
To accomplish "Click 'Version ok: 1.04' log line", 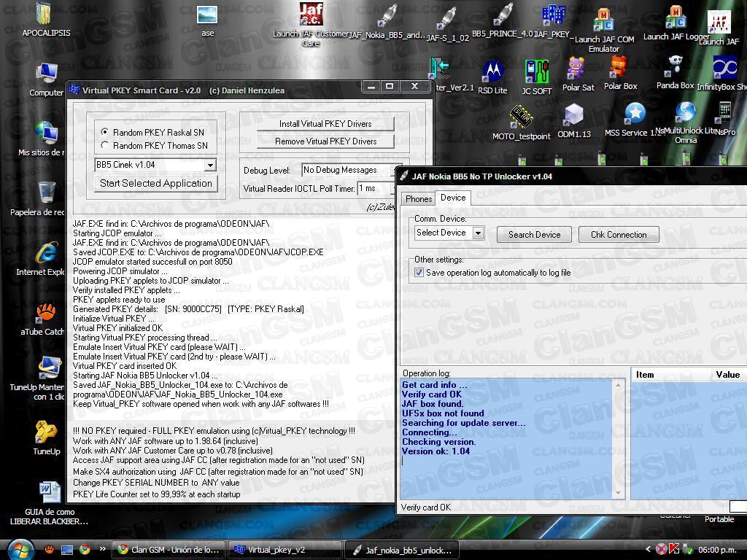I will pyautogui.click(x=436, y=451).
